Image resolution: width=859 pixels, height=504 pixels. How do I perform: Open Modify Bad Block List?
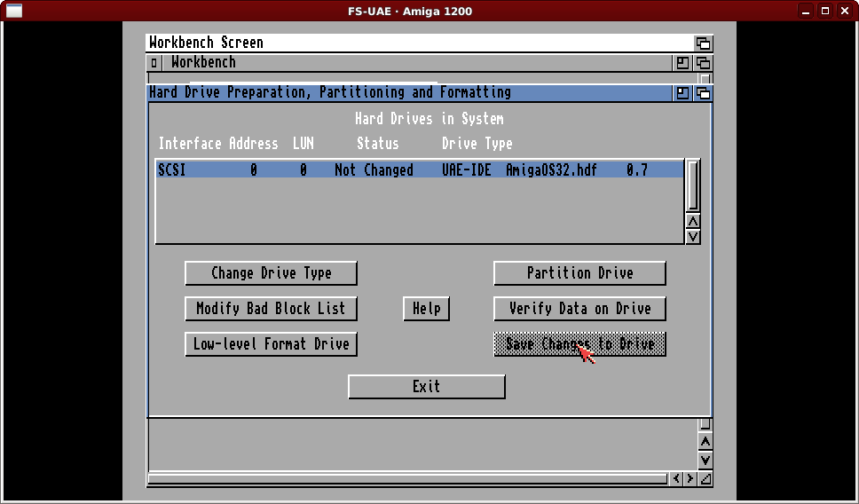click(x=271, y=309)
